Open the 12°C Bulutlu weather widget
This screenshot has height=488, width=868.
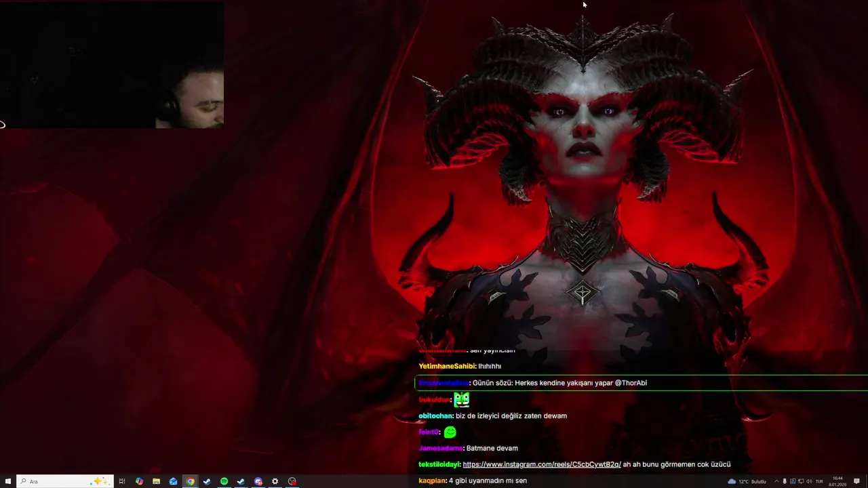747,481
